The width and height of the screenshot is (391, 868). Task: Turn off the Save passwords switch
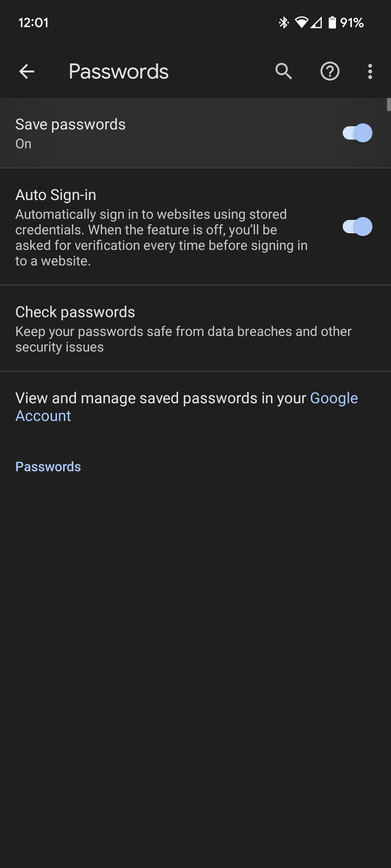(x=357, y=133)
